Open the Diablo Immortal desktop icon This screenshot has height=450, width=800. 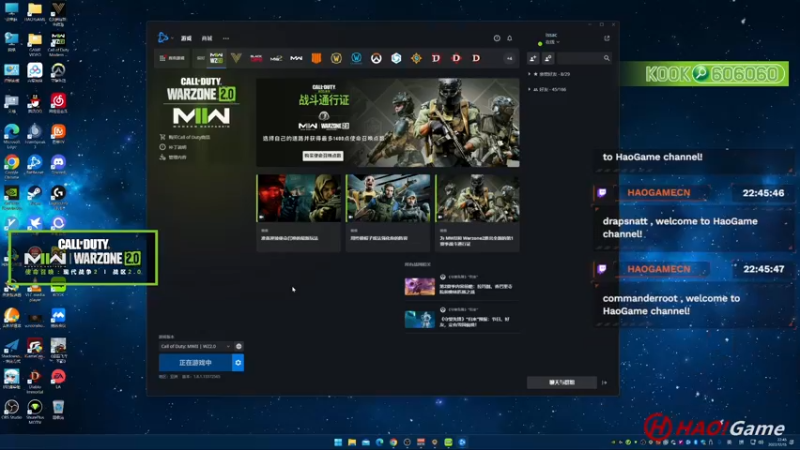35,381
